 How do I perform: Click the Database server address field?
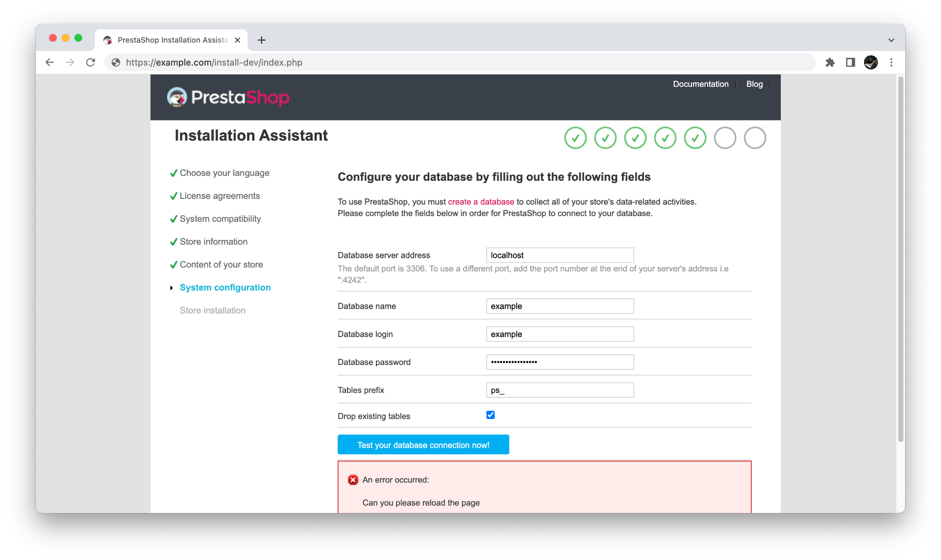click(x=560, y=255)
